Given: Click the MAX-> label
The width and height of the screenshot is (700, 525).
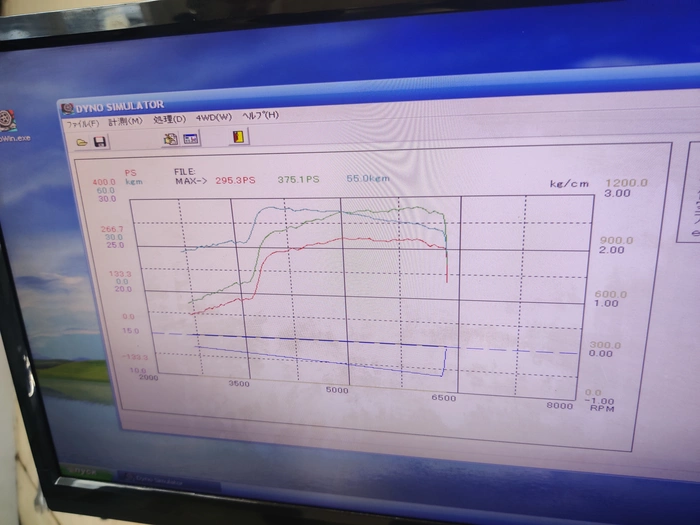Looking at the screenshot, I should tap(191, 181).
